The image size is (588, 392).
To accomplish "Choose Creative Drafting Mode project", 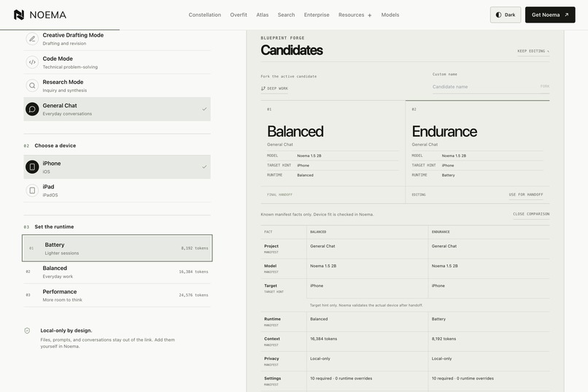I will coord(117,39).
